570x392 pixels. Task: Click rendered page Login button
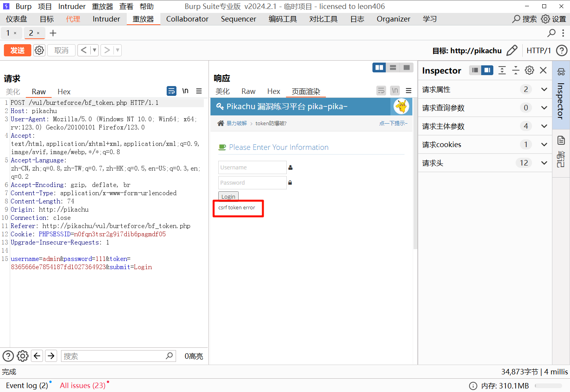[228, 196]
